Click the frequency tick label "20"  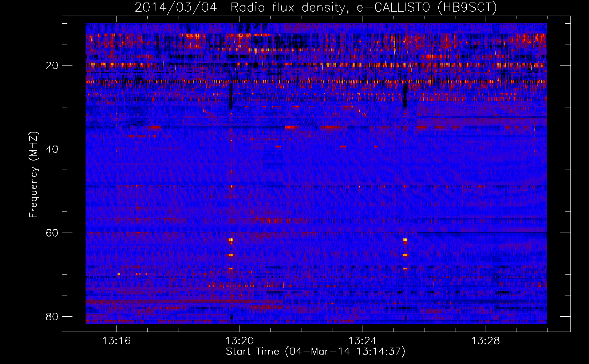52,66
